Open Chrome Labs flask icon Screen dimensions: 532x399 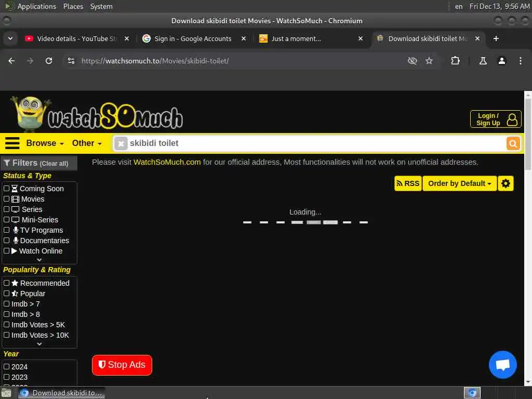tap(483, 61)
